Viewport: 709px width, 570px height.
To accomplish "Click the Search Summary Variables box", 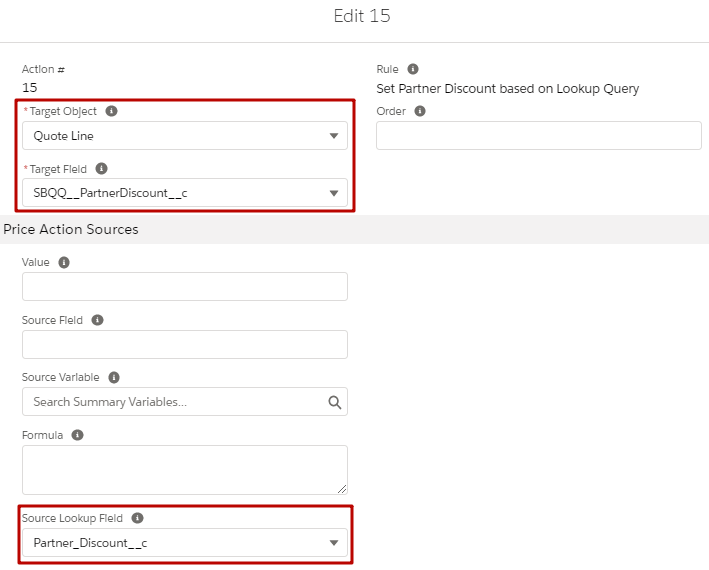I will pyautogui.click(x=185, y=401).
